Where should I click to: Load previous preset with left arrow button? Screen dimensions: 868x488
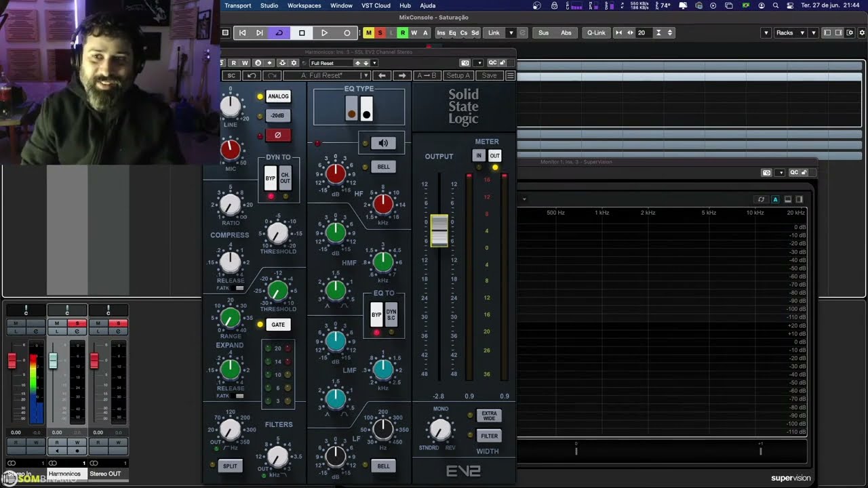click(x=382, y=75)
